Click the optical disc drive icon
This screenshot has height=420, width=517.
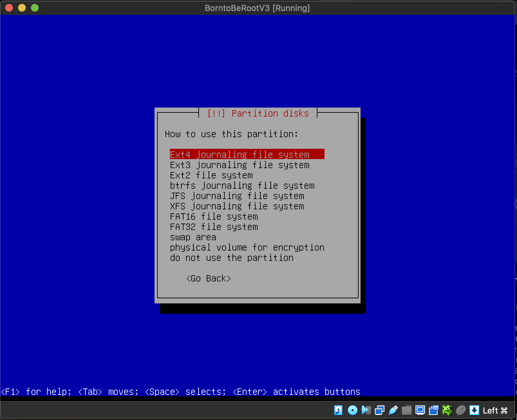352,410
